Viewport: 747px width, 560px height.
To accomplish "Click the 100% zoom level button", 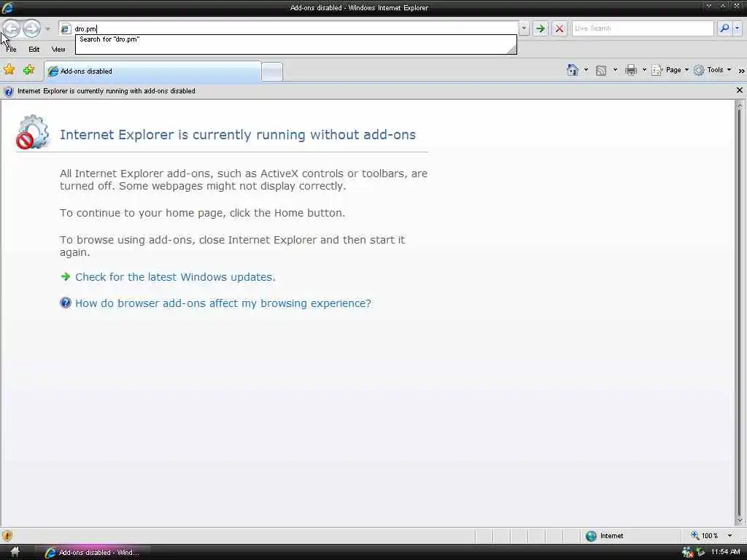I will click(705, 536).
